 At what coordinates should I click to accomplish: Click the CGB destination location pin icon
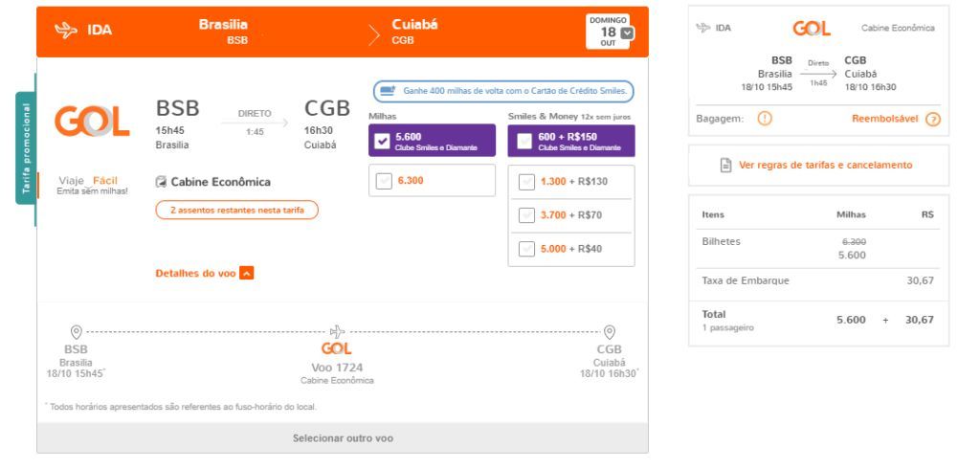pyautogui.click(x=610, y=332)
